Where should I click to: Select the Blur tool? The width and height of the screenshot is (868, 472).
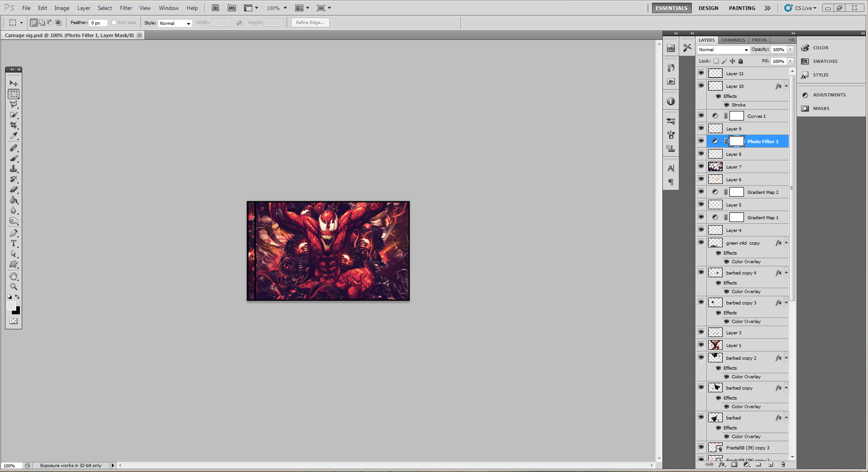(14, 210)
